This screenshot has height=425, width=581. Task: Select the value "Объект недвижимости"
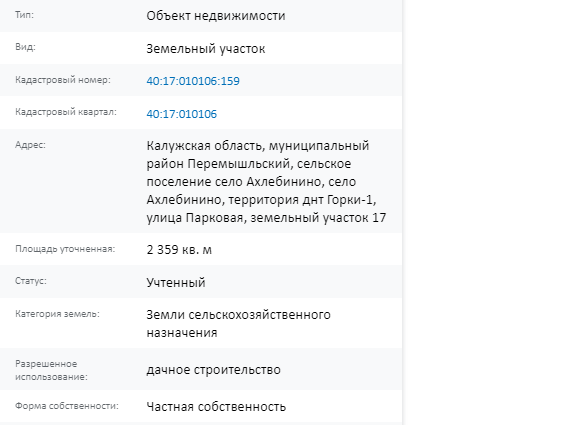(x=216, y=16)
